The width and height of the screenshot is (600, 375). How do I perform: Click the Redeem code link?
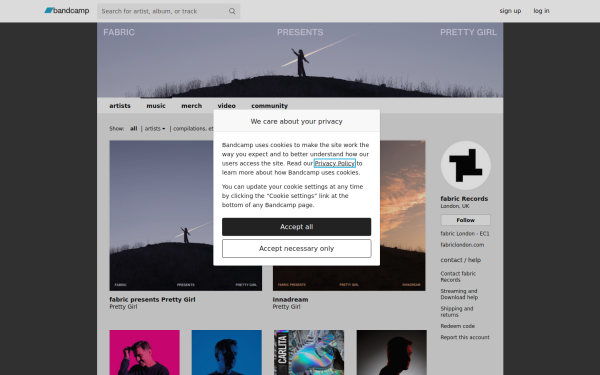457,326
